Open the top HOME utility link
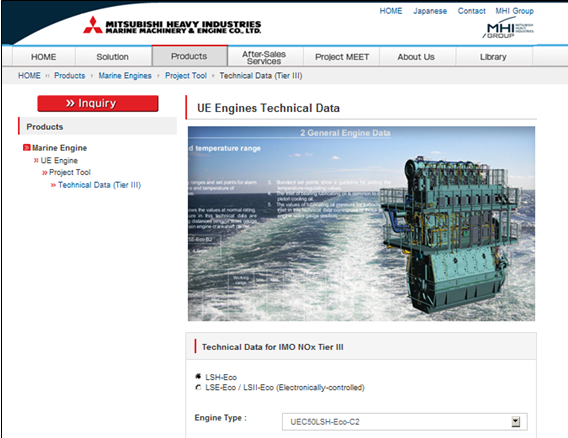The width and height of the screenshot is (568, 438). click(390, 11)
